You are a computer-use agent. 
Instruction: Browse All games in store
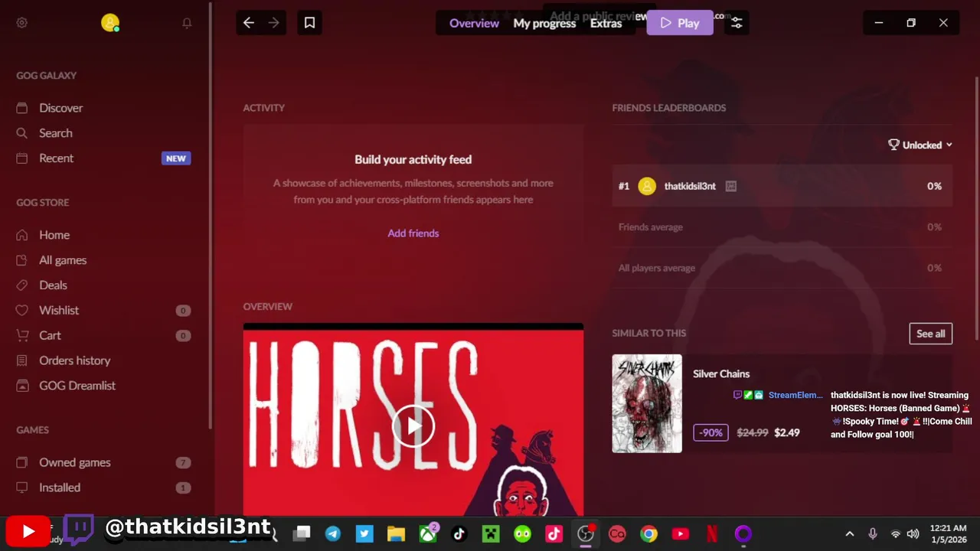[x=63, y=260]
